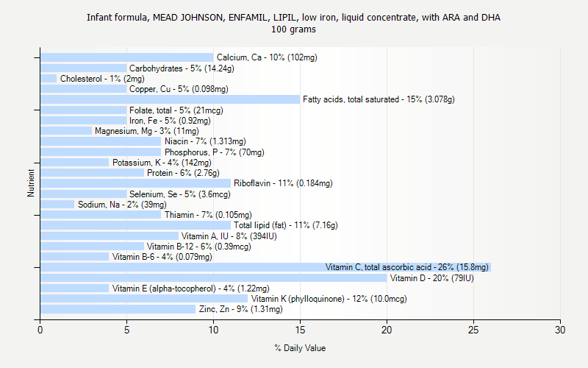Click the chart title about Infant formula ENFAMIL
Image resolution: width=588 pixels, height=368 pixels.
[293, 18]
